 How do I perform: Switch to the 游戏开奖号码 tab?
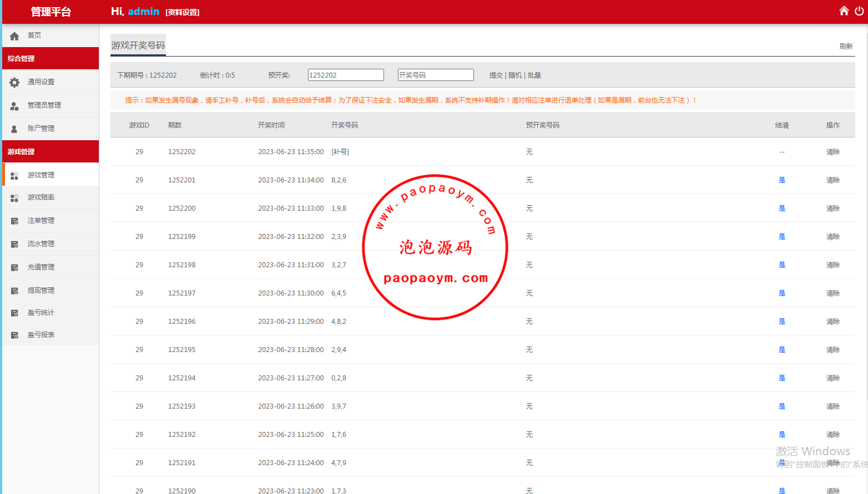pos(138,45)
